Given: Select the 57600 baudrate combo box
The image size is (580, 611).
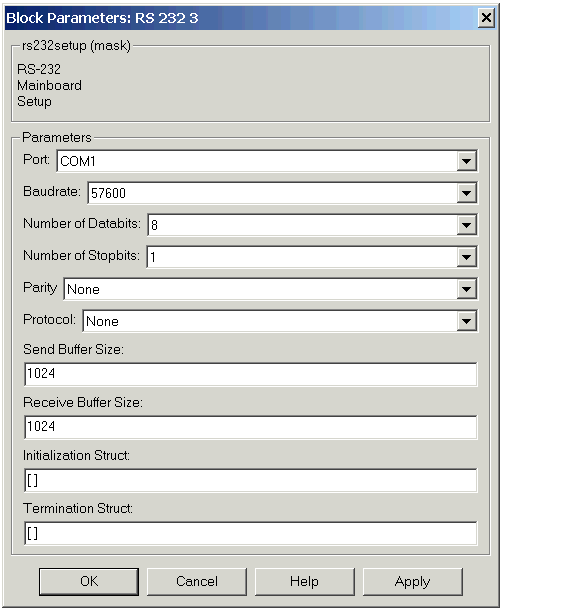Looking at the screenshot, I should 283,193.
